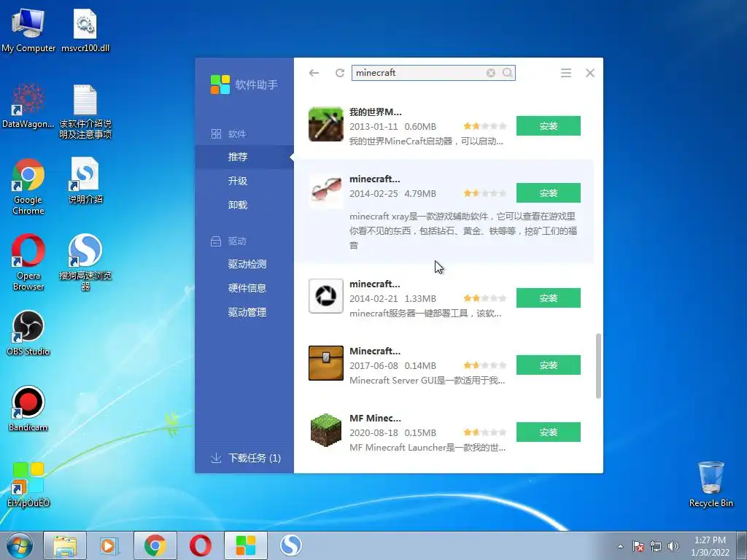Click the back arrow in software assistant

tap(314, 73)
